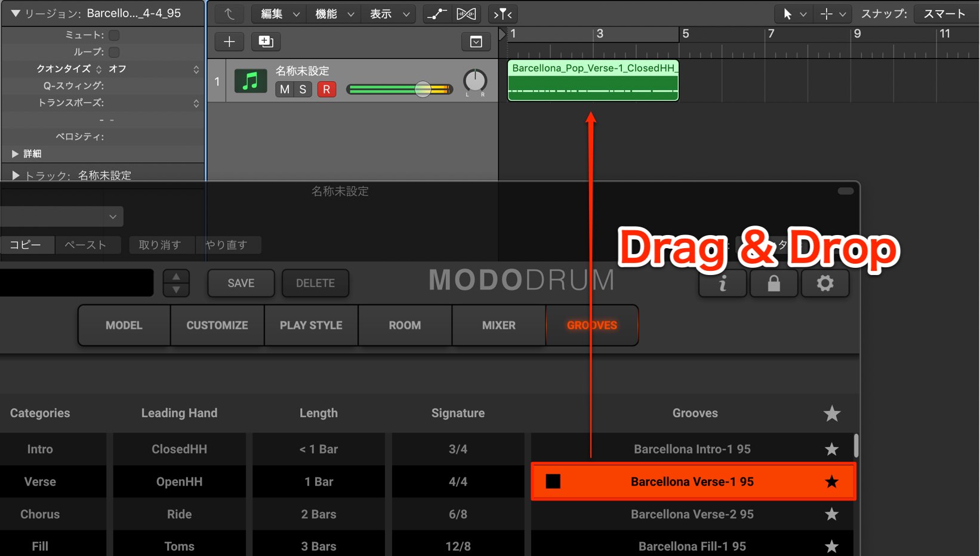Screen dimensions: 980x556
Task: Click the star on Barcellona Verse-1 95
Action: pos(831,481)
